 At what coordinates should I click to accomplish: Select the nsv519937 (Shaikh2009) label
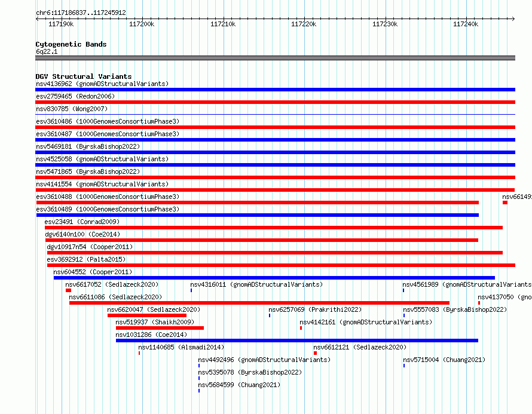coord(155,322)
